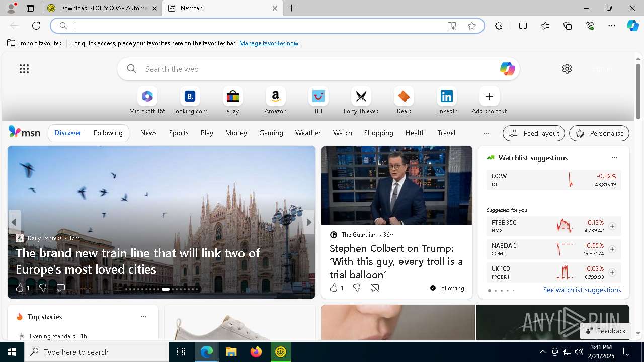Open Browser essentials icon
Image resolution: width=644 pixels, height=362 pixels.
point(590,26)
